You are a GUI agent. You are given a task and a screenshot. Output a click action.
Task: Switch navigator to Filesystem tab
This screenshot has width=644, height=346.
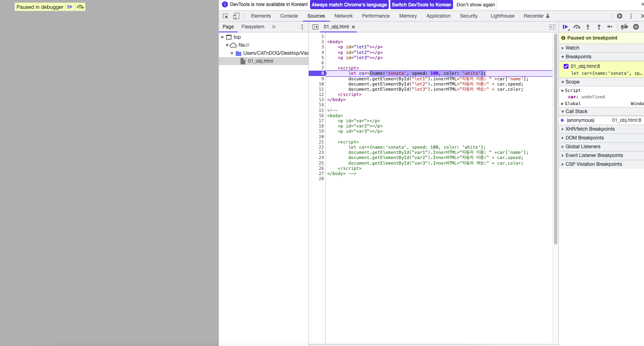pyautogui.click(x=252, y=27)
